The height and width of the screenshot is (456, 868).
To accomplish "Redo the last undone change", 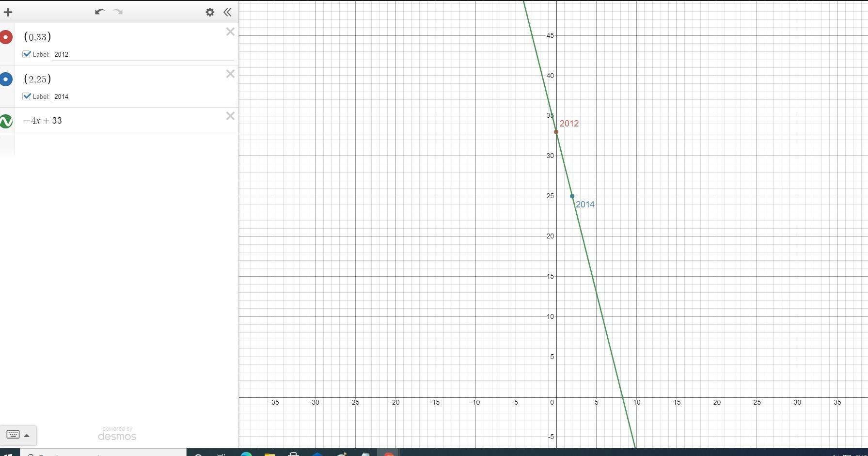I will point(118,12).
